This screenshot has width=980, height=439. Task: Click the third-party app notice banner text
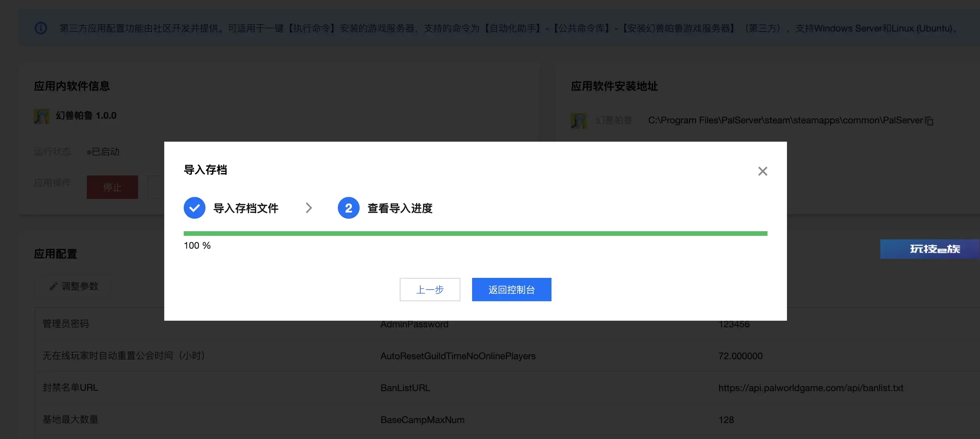510,28
